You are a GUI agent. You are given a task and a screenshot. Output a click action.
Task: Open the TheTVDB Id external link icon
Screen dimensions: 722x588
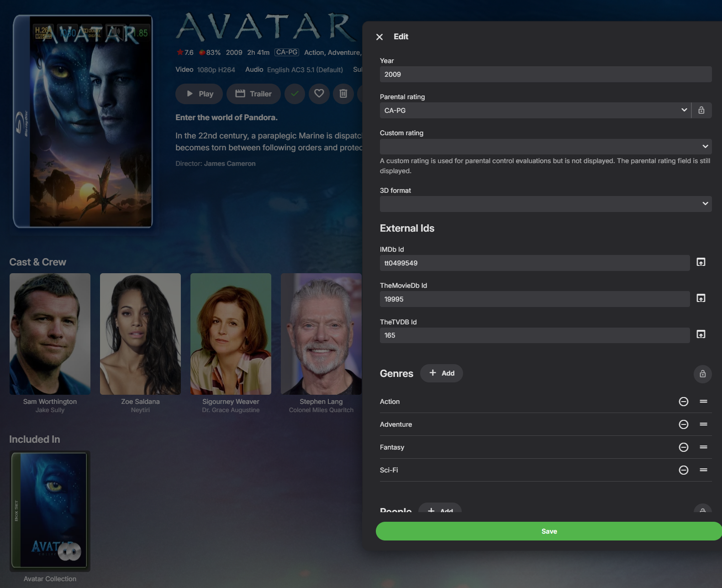tap(701, 334)
